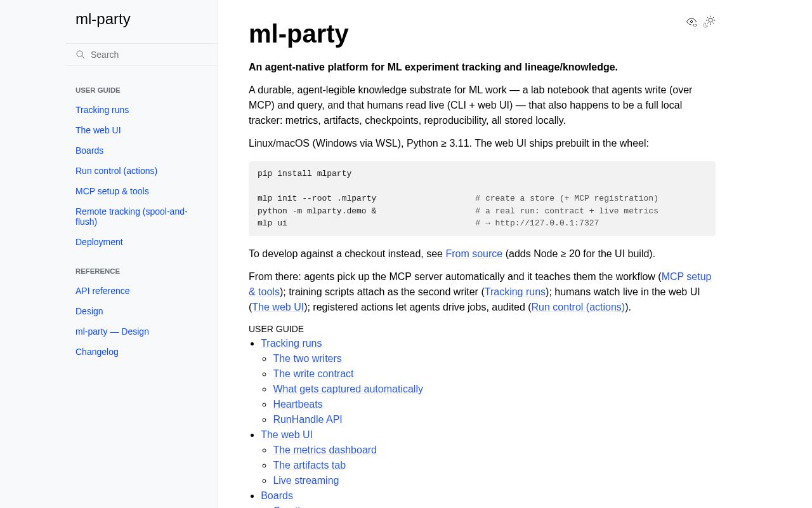Open The artifacts tab link
Viewport: 812px width, 508px height.
310,465
